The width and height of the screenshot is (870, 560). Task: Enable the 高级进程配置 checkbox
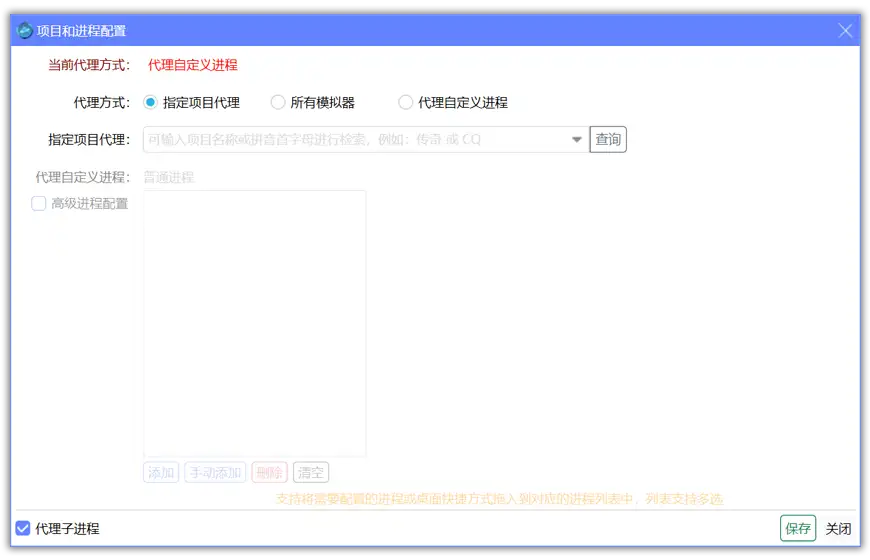(x=38, y=204)
